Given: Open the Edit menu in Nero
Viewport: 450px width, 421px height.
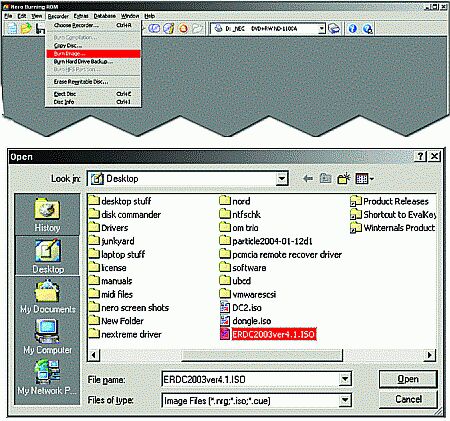Looking at the screenshot, I should click(22, 16).
